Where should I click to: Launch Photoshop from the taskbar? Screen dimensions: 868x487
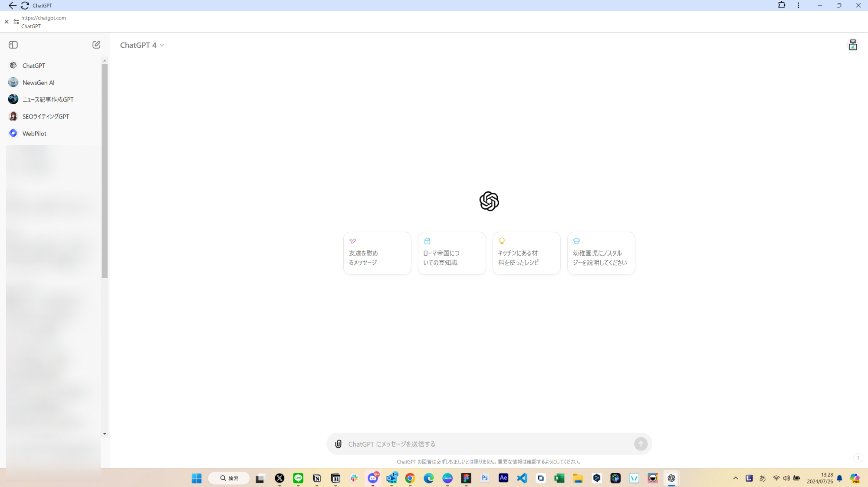[485, 478]
